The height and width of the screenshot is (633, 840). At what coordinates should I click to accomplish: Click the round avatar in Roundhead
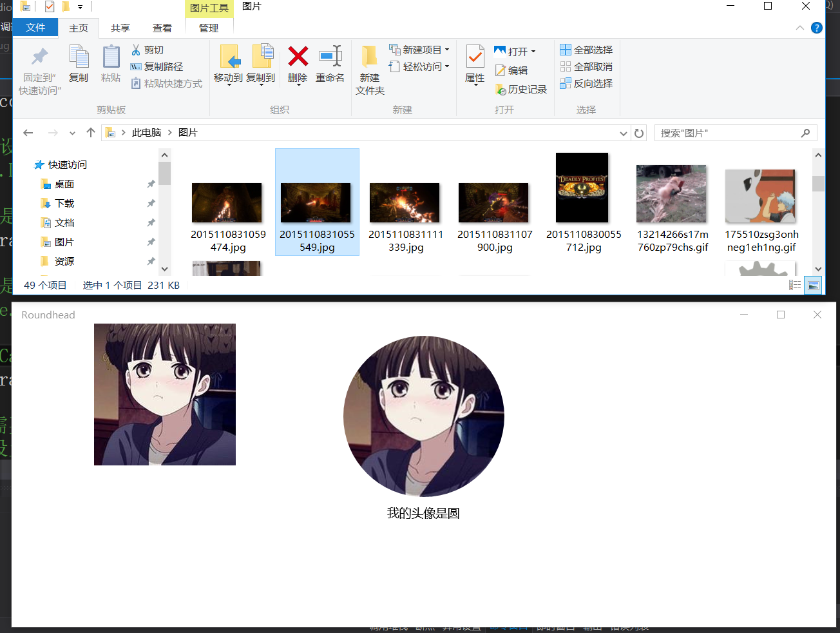pos(424,416)
